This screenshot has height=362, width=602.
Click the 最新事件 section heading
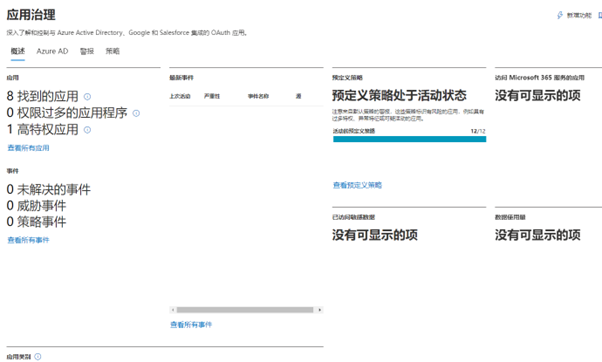click(x=181, y=78)
